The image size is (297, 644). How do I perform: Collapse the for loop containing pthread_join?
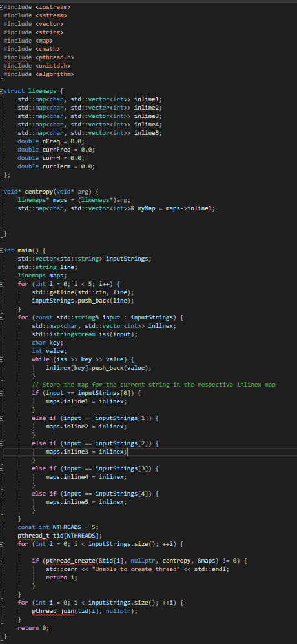(2, 603)
